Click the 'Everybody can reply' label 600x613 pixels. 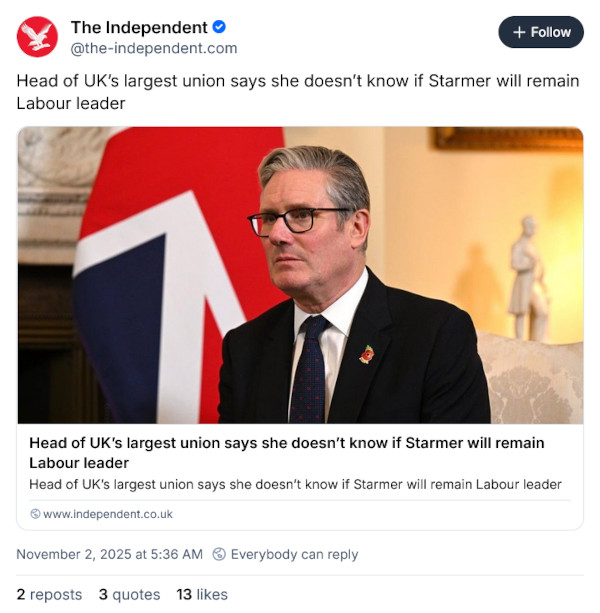(x=294, y=554)
